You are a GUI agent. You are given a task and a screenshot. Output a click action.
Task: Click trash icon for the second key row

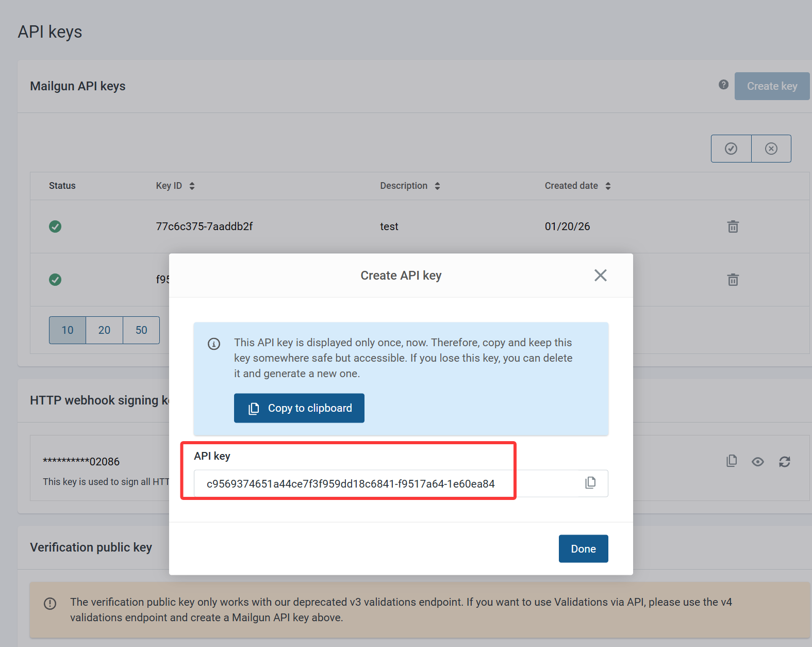733,280
